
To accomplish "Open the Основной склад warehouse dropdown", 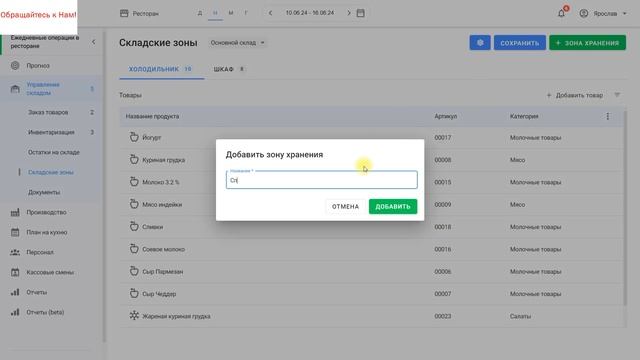I will 237,42.
